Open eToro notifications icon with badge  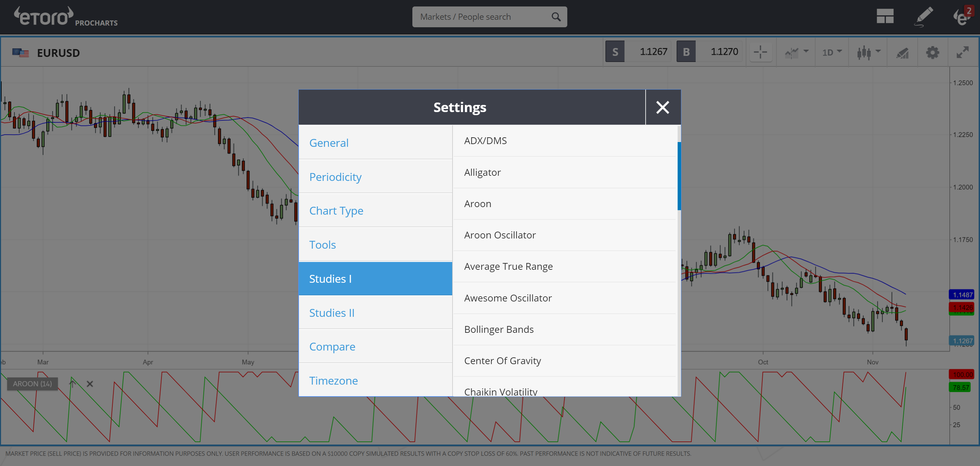[962, 16]
